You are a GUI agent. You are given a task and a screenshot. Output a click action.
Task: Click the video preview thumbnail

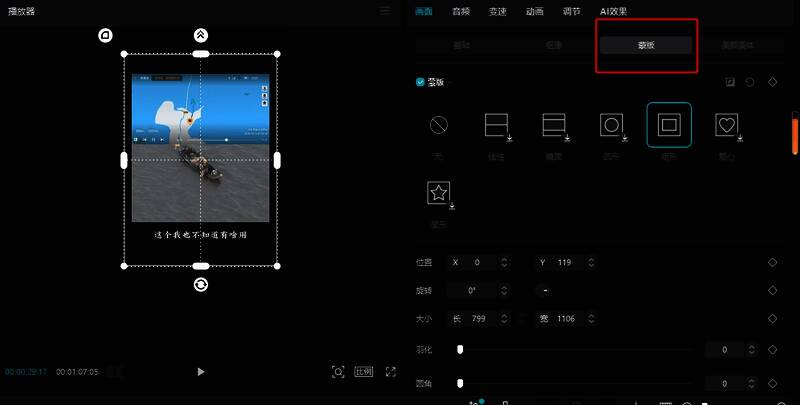tap(201, 148)
